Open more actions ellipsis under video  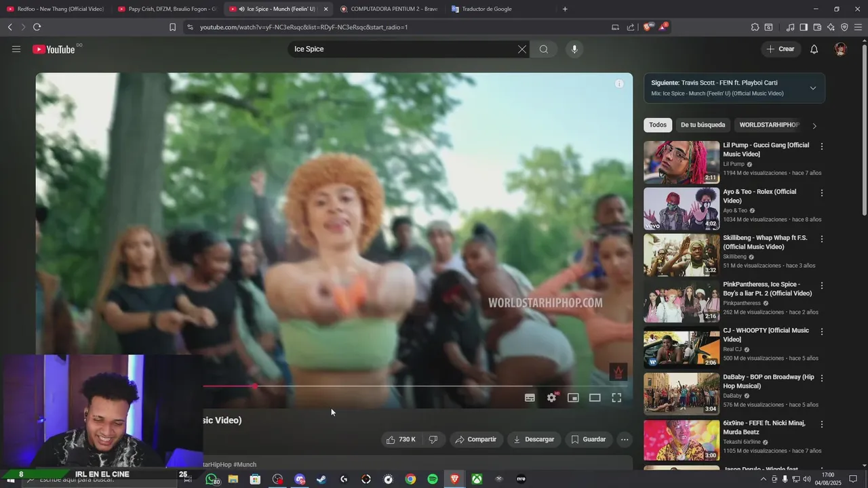click(x=625, y=439)
